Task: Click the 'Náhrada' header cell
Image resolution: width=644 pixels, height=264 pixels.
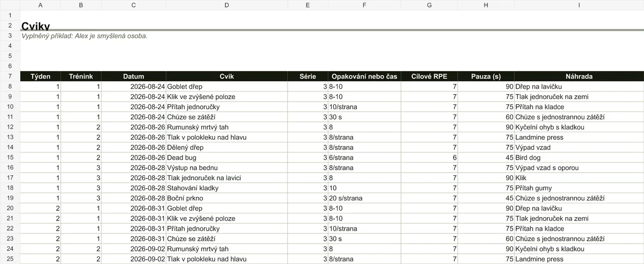Action: pos(579,76)
